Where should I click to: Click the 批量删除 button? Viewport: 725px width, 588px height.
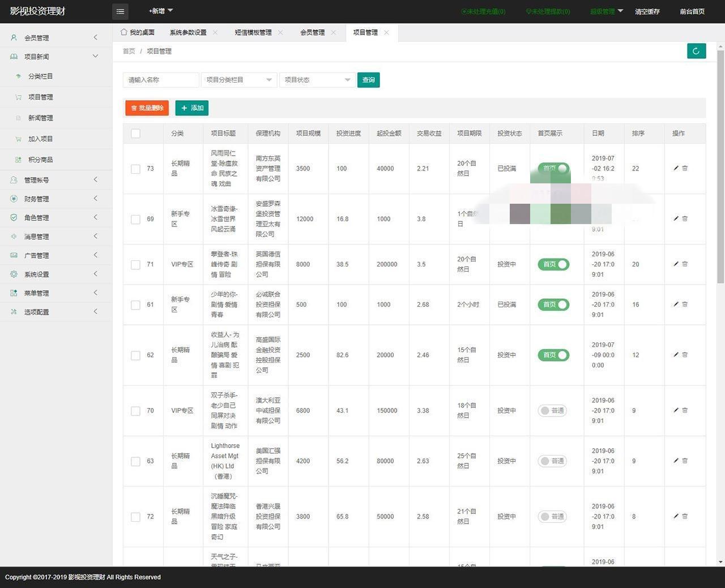[147, 108]
